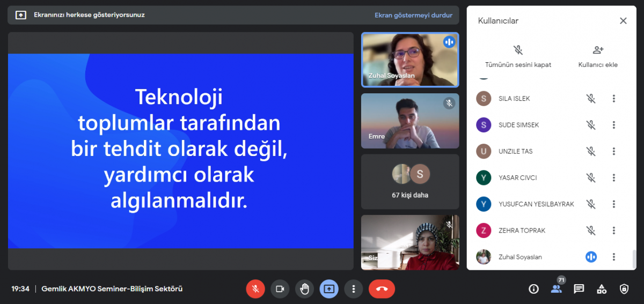Image resolution: width=644 pixels, height=304 pixels.
Task: Select YASAR CIVCI avatar
Action: click(484, 177)
